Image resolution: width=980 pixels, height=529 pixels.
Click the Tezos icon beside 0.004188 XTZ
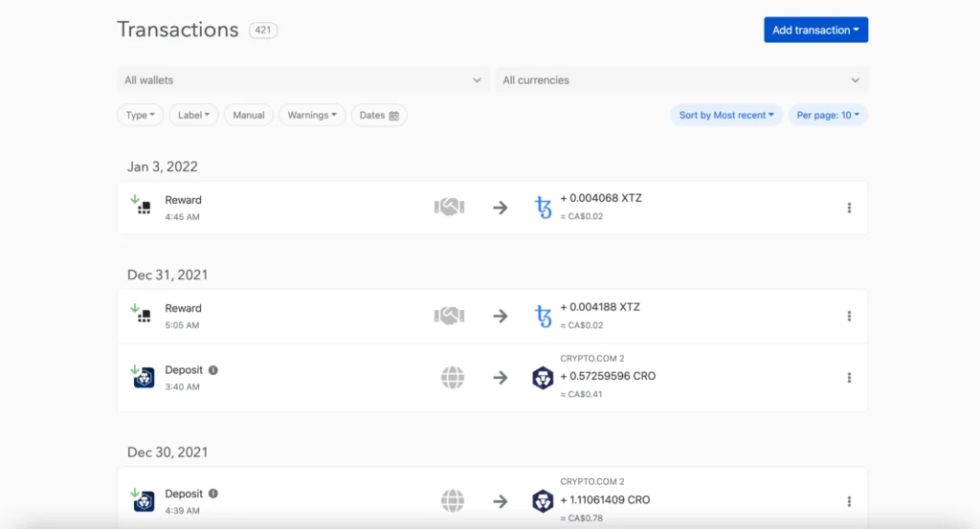pyautogui.click(x=544, y=316)
